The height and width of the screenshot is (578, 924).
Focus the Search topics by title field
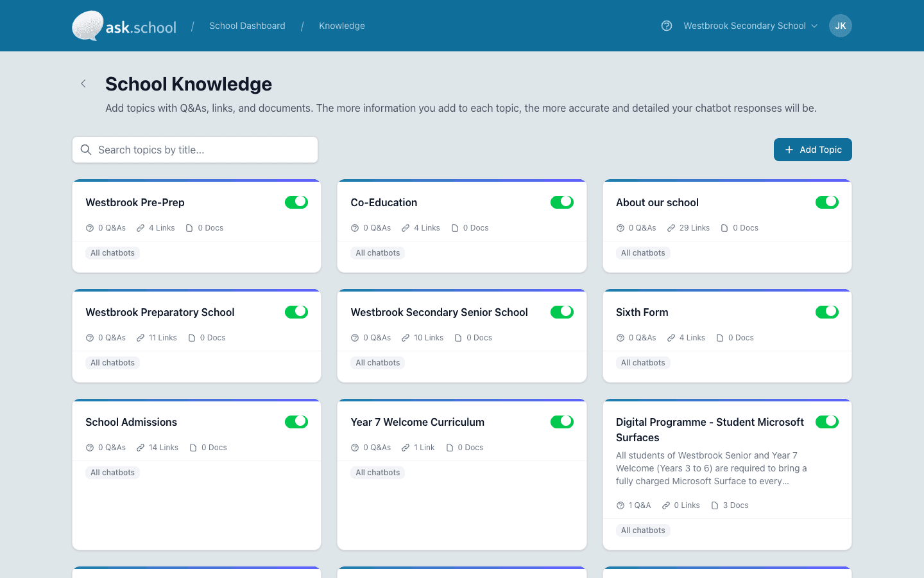pos(195,150)
